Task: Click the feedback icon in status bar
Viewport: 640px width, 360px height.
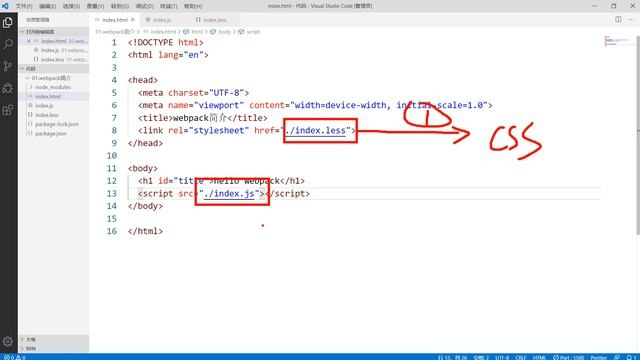Action: (617, 357)
